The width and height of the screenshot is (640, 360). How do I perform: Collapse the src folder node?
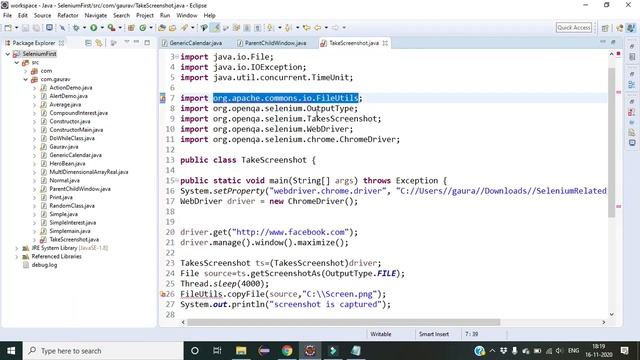point(17,62)
